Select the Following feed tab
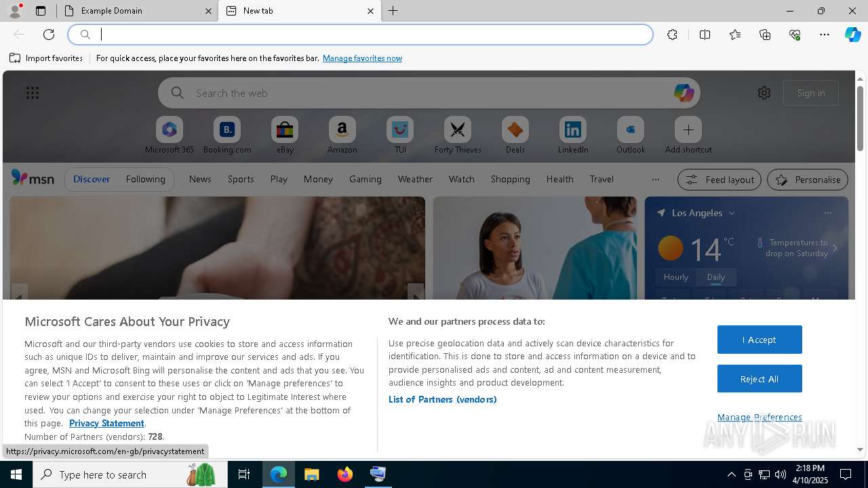The width and height of the screenshot is (868, 488). 145,179
